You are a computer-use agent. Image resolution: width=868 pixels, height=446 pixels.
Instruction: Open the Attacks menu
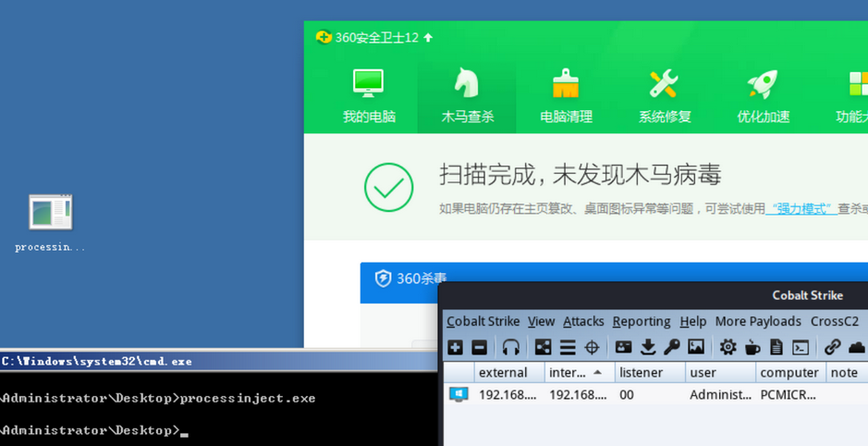pos(583,321)
